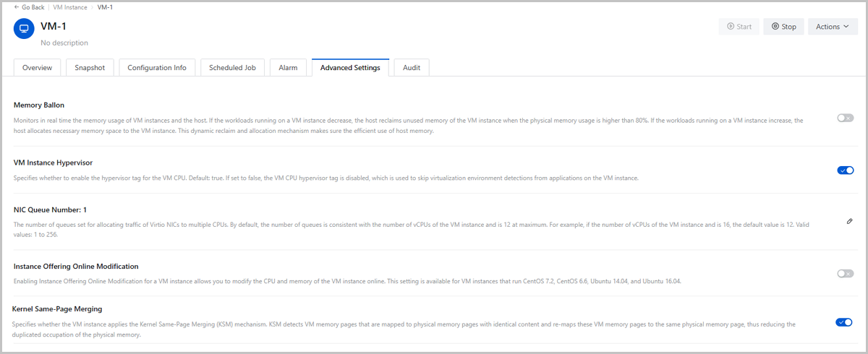The width and height of the screenshot is (868, 354).
Task: Click the blue VM monitor icon
Action: pos(24,29)
